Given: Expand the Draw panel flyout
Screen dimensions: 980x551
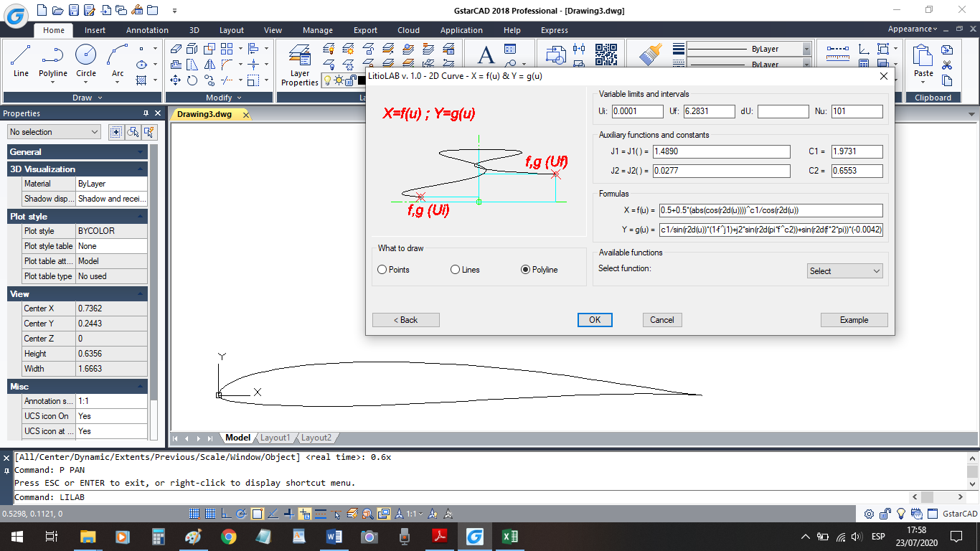Looking at the screenshot, I should point(83,98).
